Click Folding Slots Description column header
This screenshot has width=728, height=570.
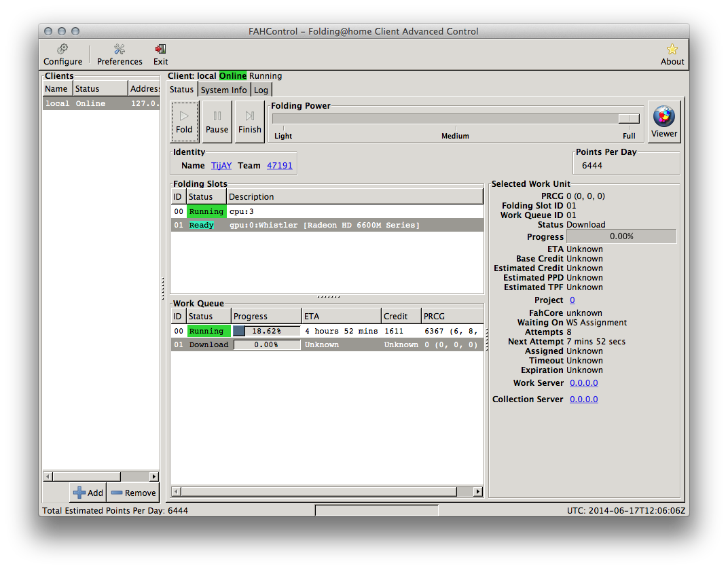click(x=354, y=196)
